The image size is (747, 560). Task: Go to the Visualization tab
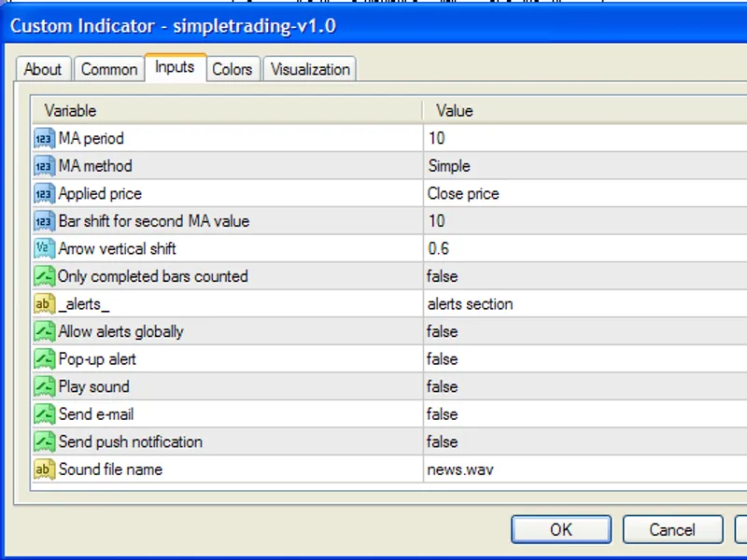point(310,69)
